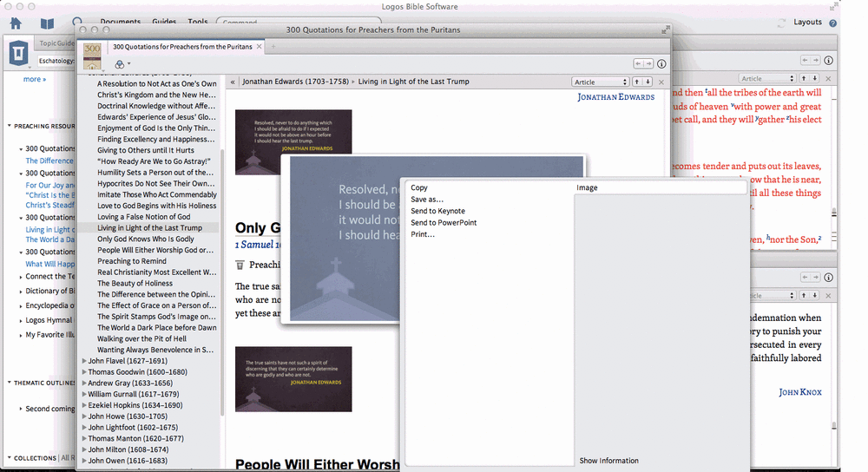Click the contents pane scrollbar

tap(222, 282)
